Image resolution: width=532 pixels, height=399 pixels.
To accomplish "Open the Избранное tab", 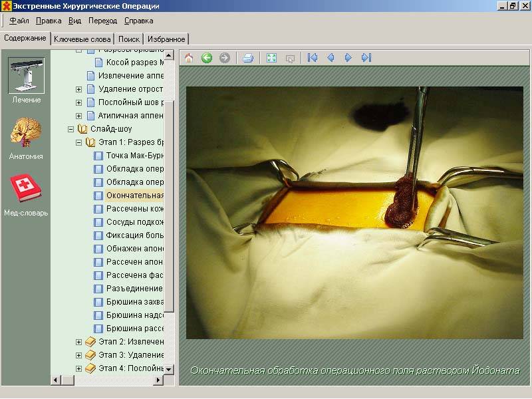I will click(x=166, y=39).
